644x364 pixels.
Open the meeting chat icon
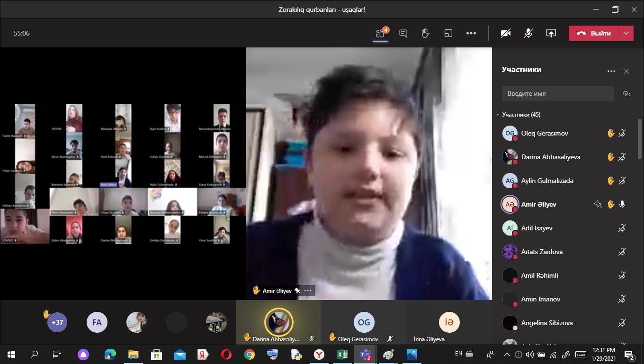tap(403, 33)
